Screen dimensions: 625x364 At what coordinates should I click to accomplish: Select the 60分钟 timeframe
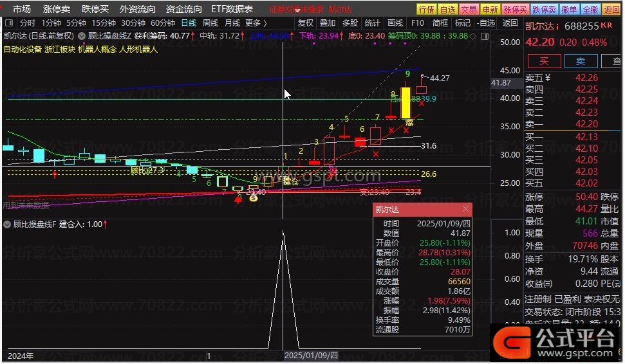pyautogui.click(x=163, y=23)
